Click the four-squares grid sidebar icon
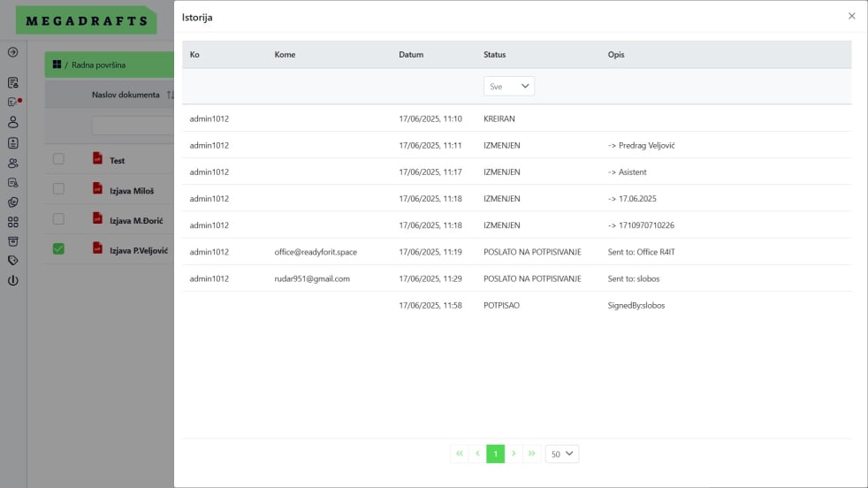868x488 pixels. [12, 222]
